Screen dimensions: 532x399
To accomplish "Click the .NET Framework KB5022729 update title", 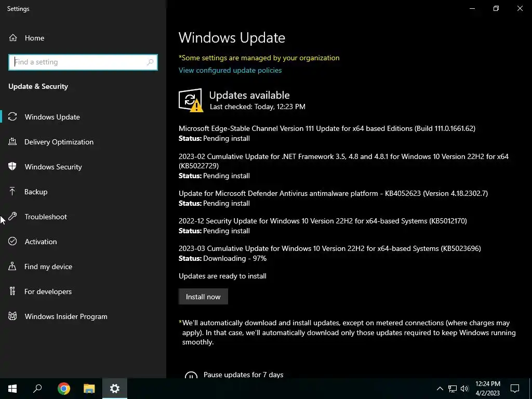I will point(344,161).
